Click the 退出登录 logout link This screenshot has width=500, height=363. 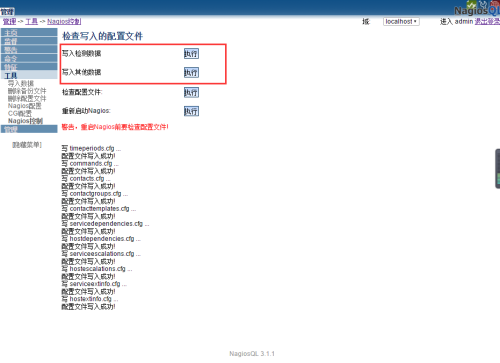point(487,22)
